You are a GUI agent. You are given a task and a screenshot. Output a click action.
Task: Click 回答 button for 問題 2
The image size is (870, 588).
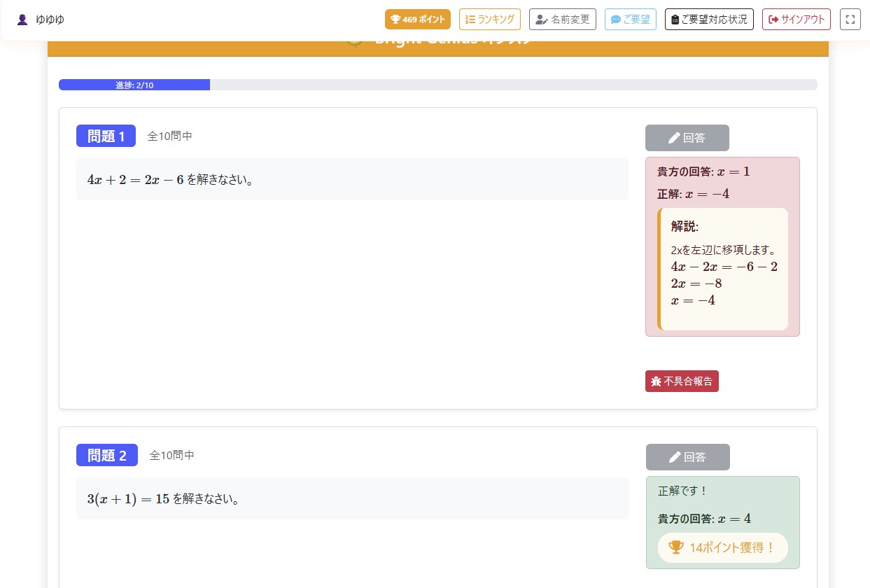pyautogui.click(x=687, y=457)
